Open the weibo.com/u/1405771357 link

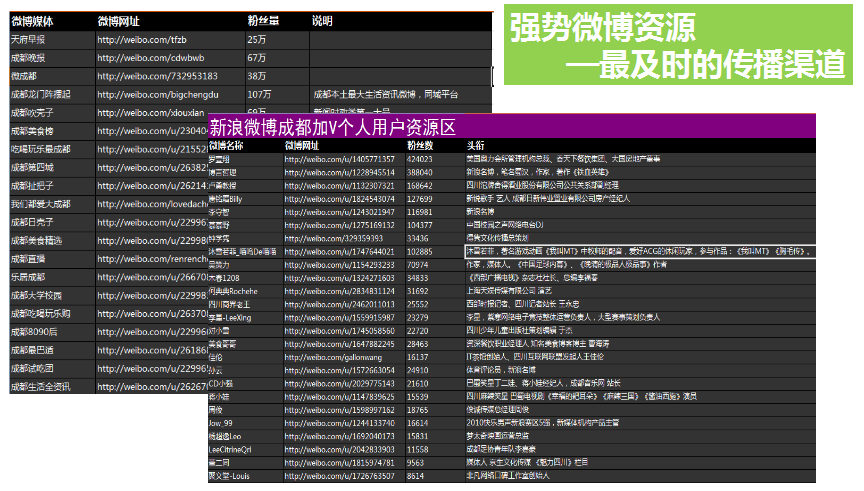pos(339,159)
